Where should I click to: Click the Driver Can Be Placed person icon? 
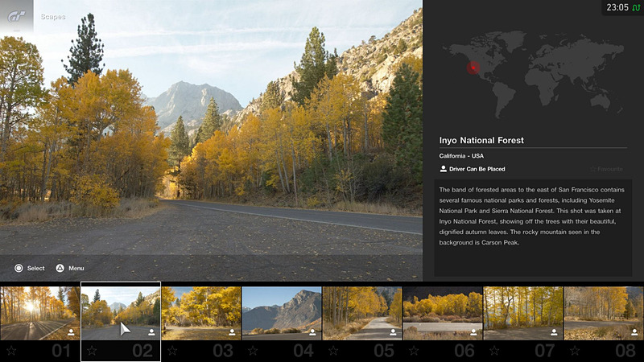point(444,169)
